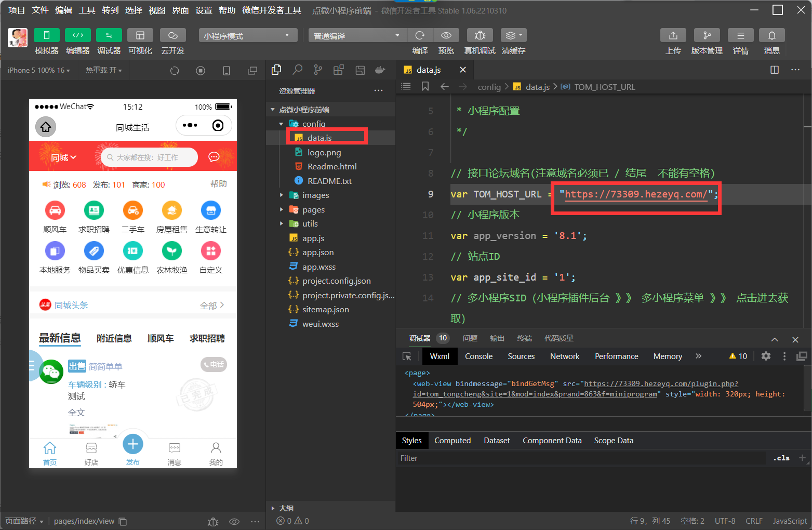
Task: Open the Visualization tool
Action: pyautogui.click(x=140, y=35)
